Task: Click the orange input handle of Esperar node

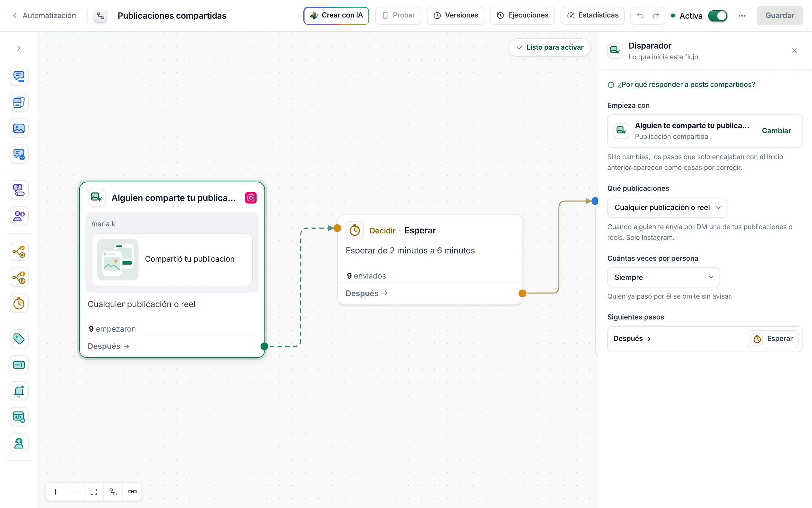Action: [x=337, y=228]
